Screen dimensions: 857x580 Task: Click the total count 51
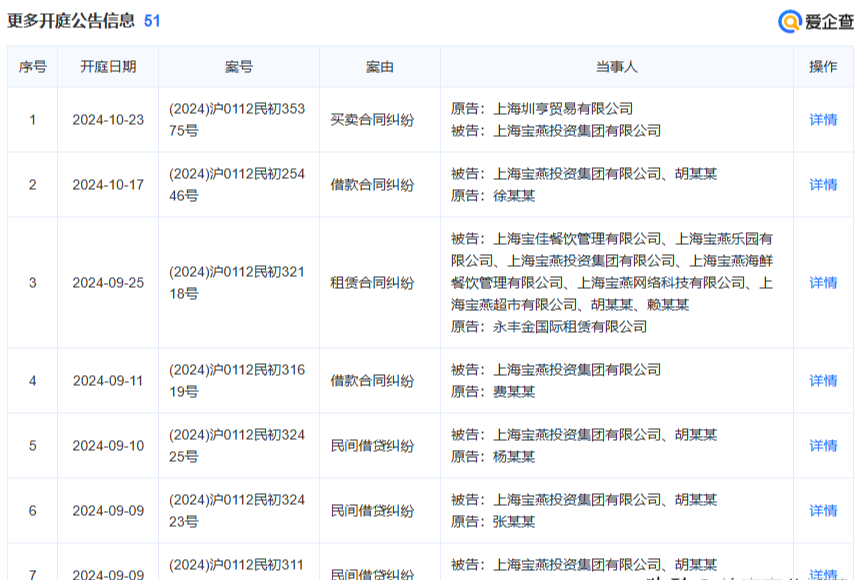[152, 21]
